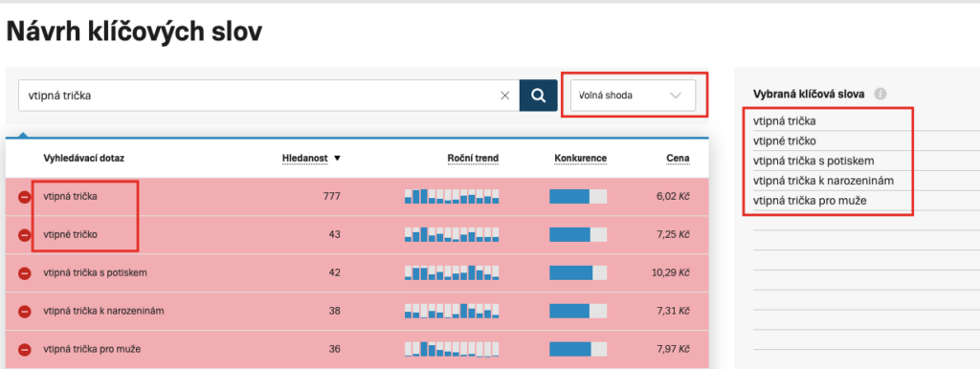Remove 'vtipné tričko' with its red minus icon
The width and height of the screenshot is (980, 369).
(x=24, y=235)
